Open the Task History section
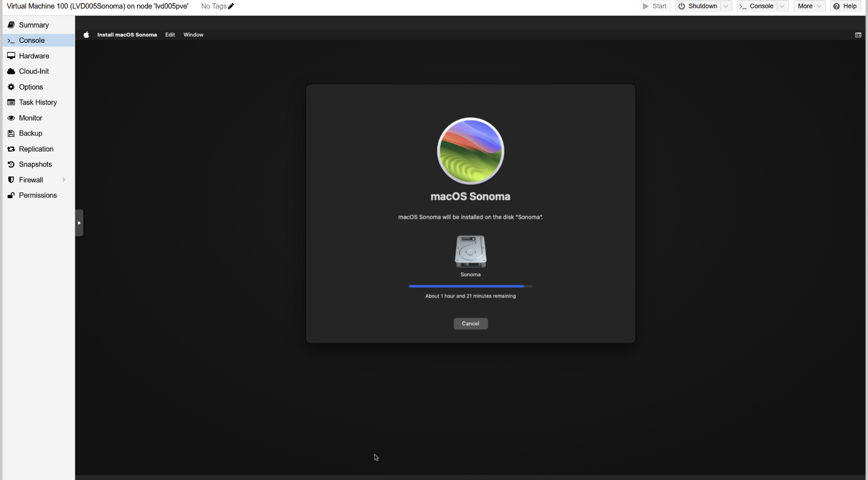868x480 pixels. click(x=38, y=102)
